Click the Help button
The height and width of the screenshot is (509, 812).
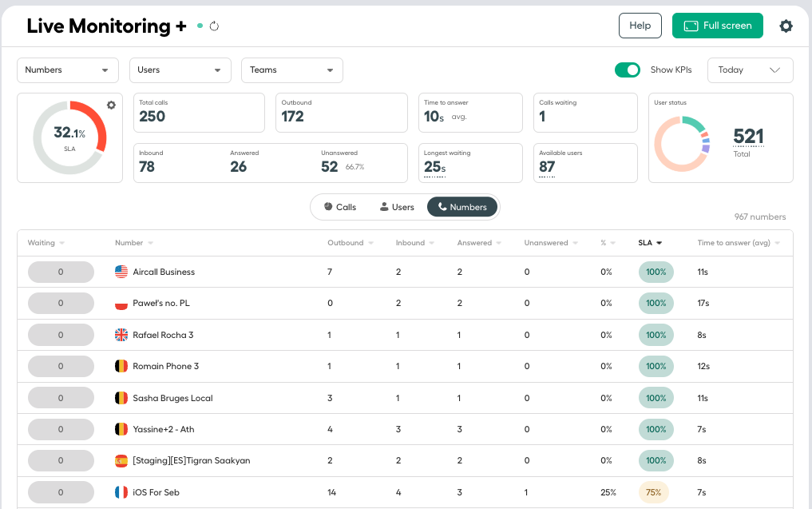pyautogui.click(x=640, y=26)
